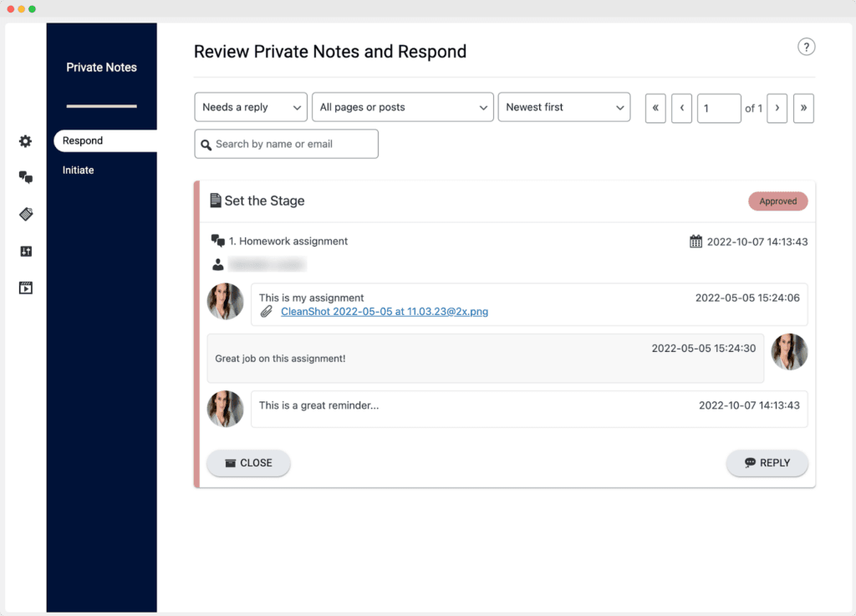Viewport: 856px width, 616px height.
Task: Expand the All pages or posts dropdown
Action: click(402, 107)
